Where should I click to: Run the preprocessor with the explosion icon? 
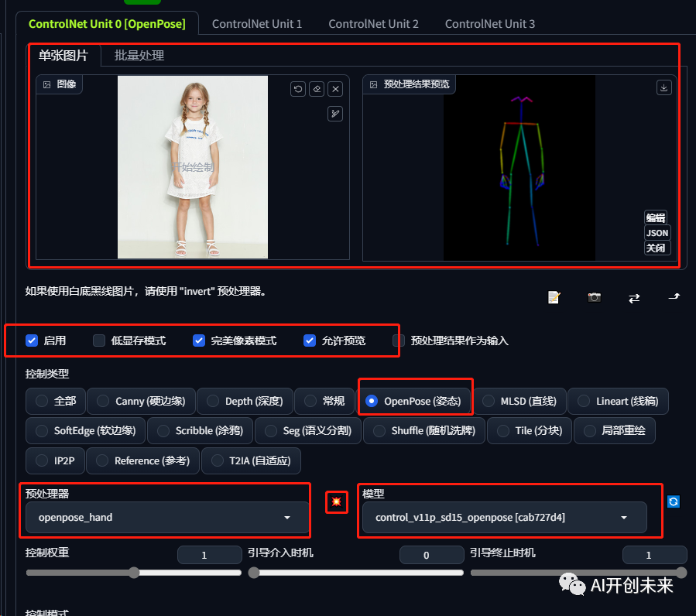click(x=337, y=502)
